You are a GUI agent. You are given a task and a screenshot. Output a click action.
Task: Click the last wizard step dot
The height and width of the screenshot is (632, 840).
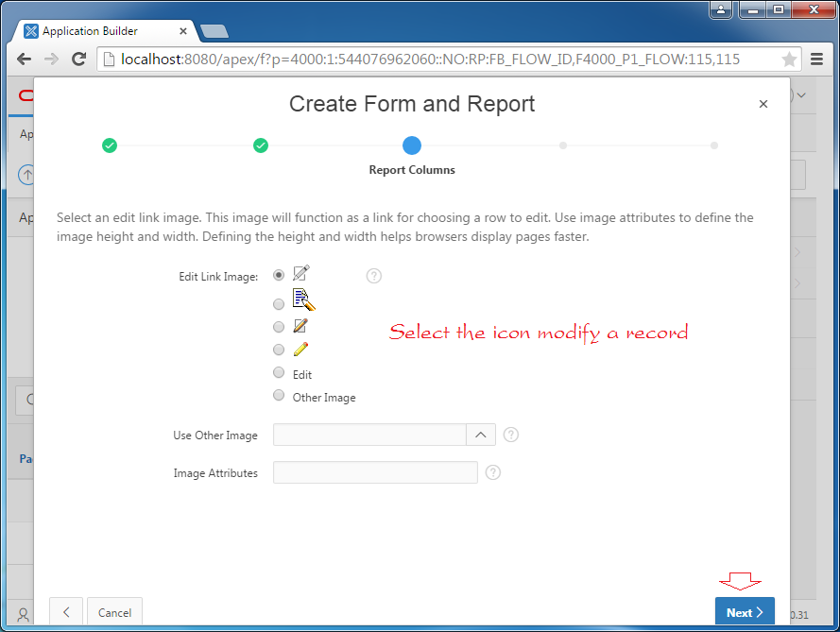click(714, 145)
